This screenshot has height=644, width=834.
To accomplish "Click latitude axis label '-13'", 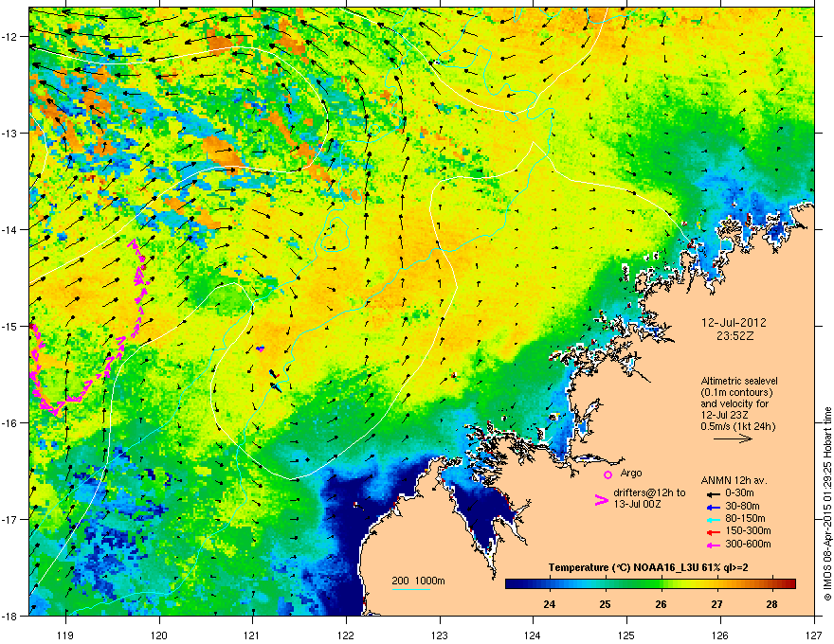I will [10, 134].
